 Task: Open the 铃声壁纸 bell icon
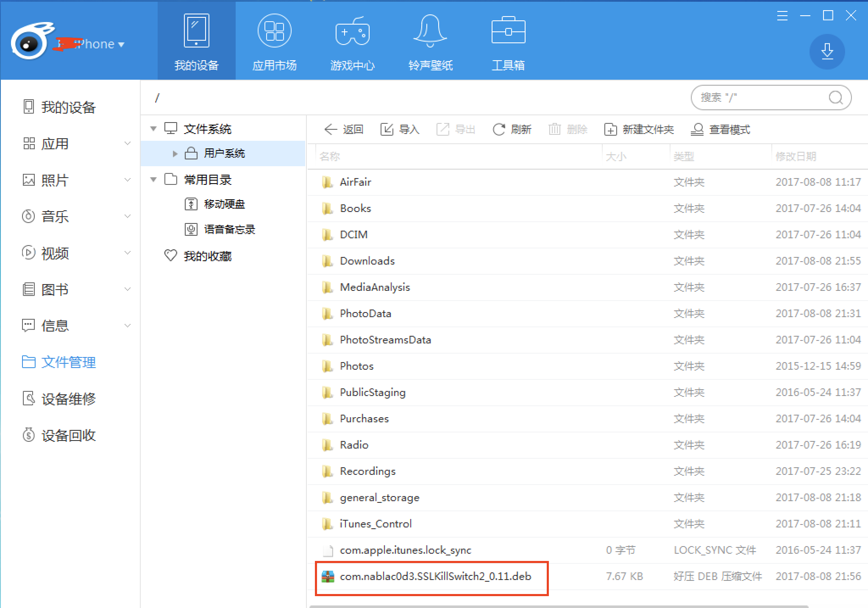(x=430, y=31)
